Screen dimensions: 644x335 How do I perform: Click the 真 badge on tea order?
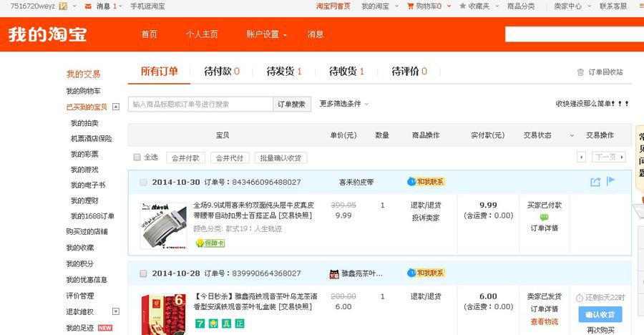[x=226, y=324]
